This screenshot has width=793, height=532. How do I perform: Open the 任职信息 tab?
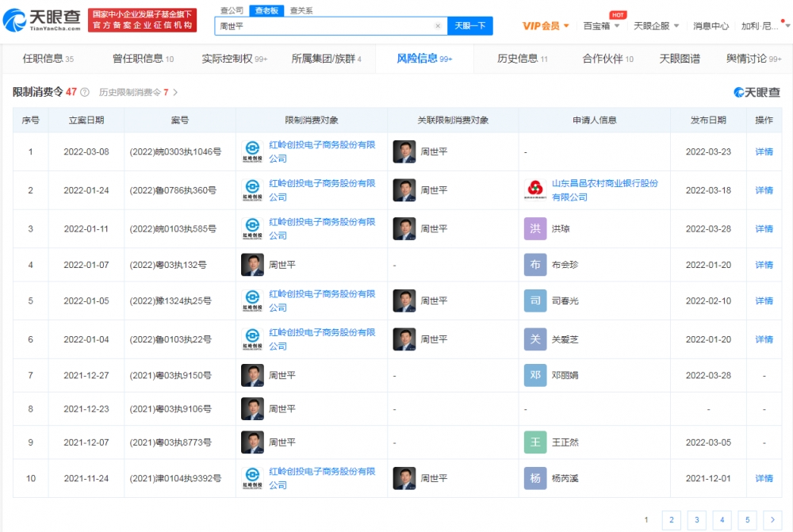point(48,59)
